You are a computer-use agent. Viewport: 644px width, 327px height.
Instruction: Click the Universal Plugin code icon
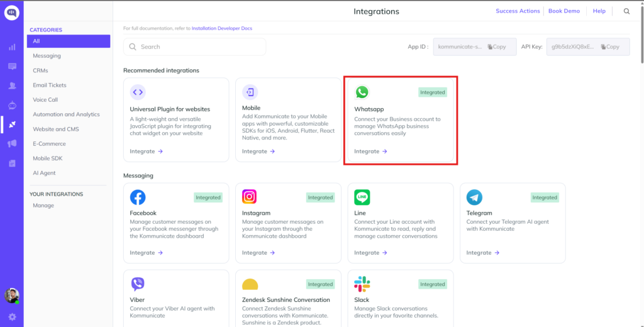[138, 92]
